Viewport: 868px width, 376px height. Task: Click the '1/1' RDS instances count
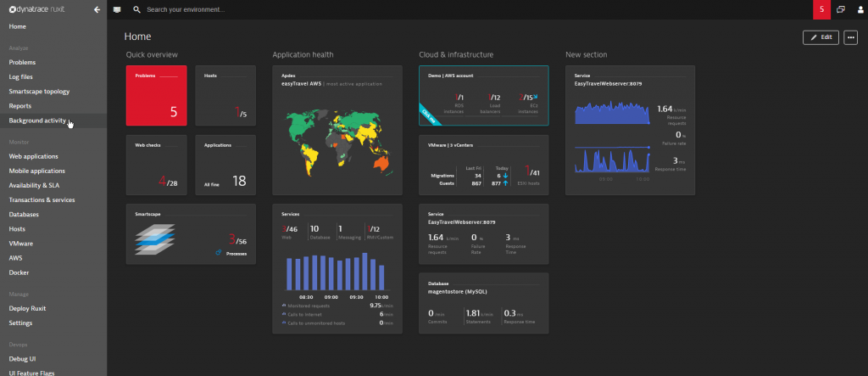click(459, 97)
